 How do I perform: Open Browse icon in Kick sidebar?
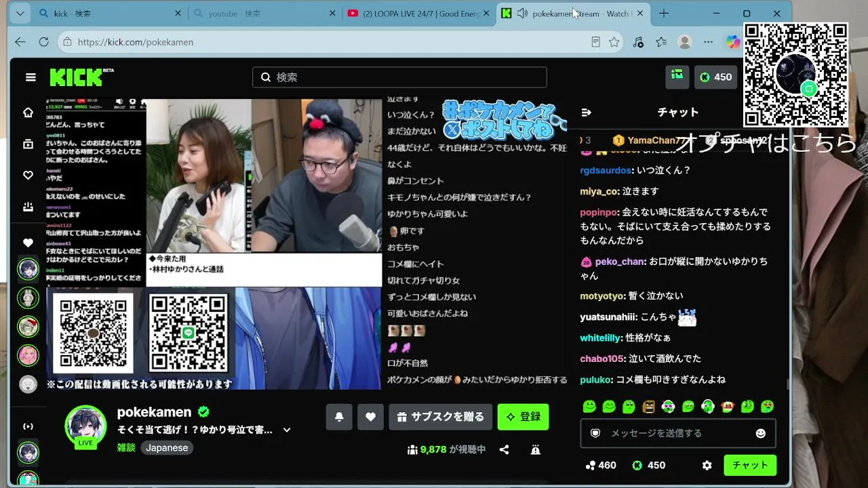pyautogui.click(x=28, y=144)
